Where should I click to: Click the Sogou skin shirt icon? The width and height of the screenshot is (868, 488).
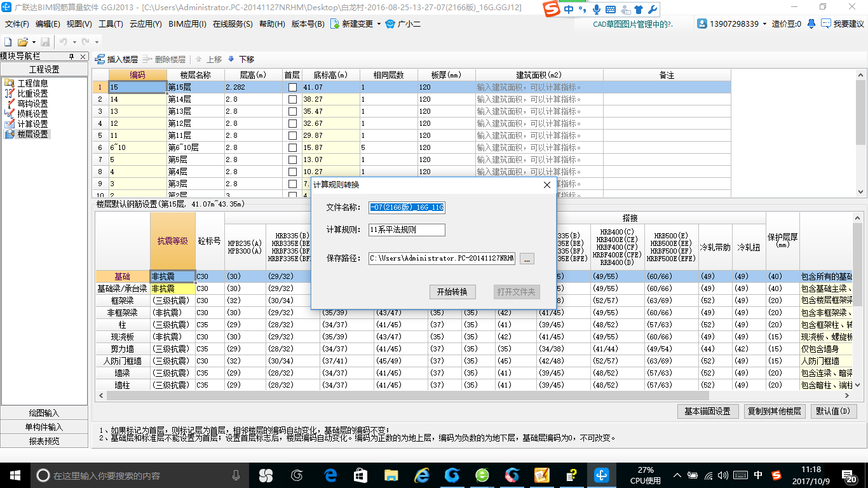(x=639, y=10)
